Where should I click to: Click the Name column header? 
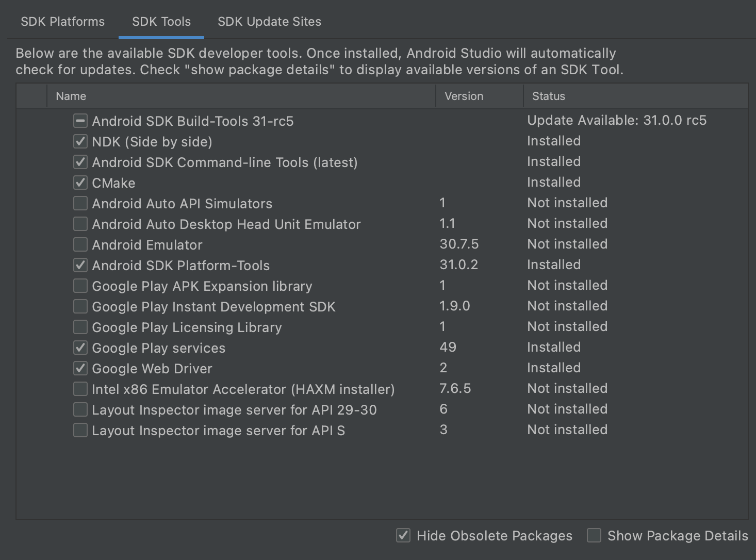71,96
